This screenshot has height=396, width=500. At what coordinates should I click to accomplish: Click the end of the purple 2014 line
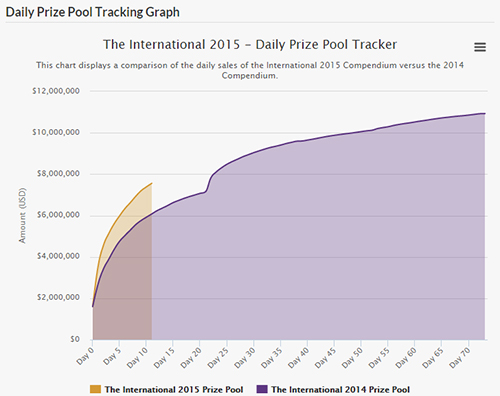(x=485, y=113)
